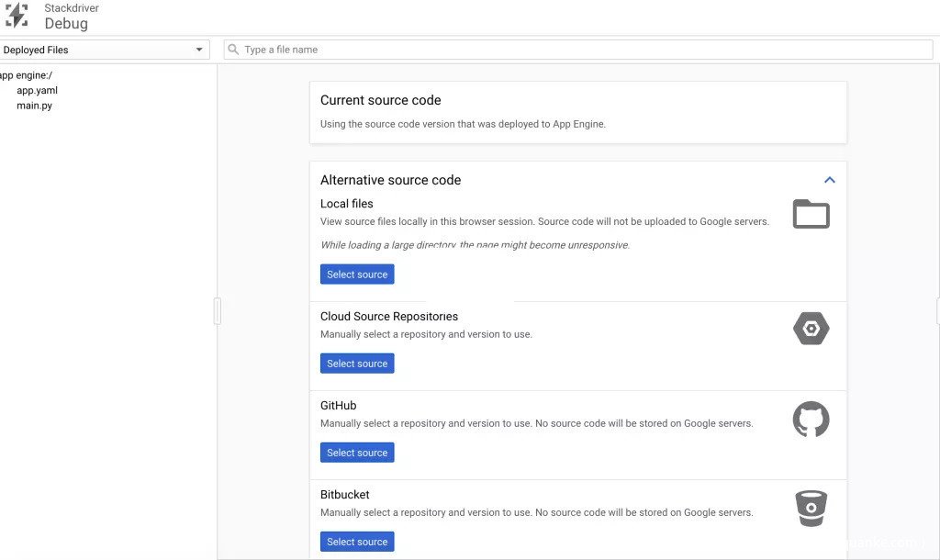Expand the right side panel handle

937,311
